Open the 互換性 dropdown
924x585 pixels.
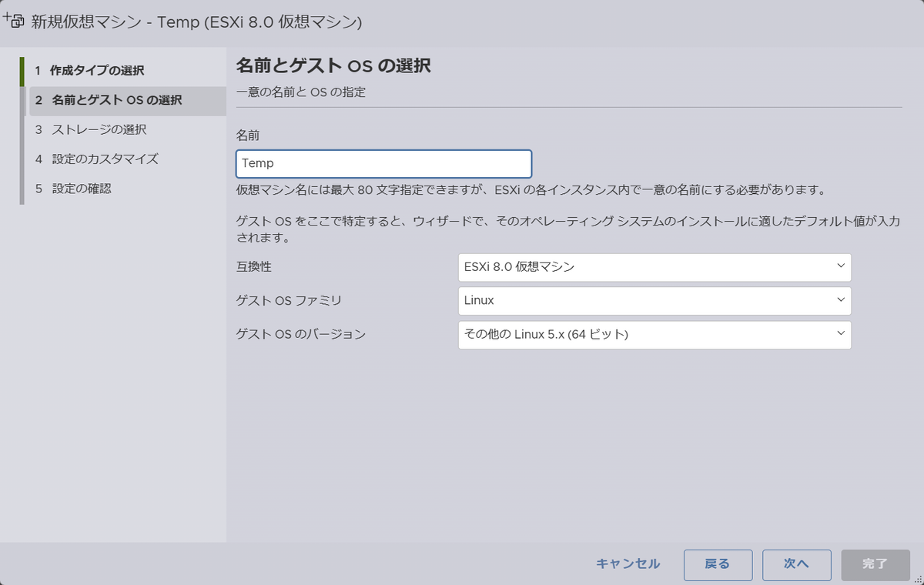654,267
